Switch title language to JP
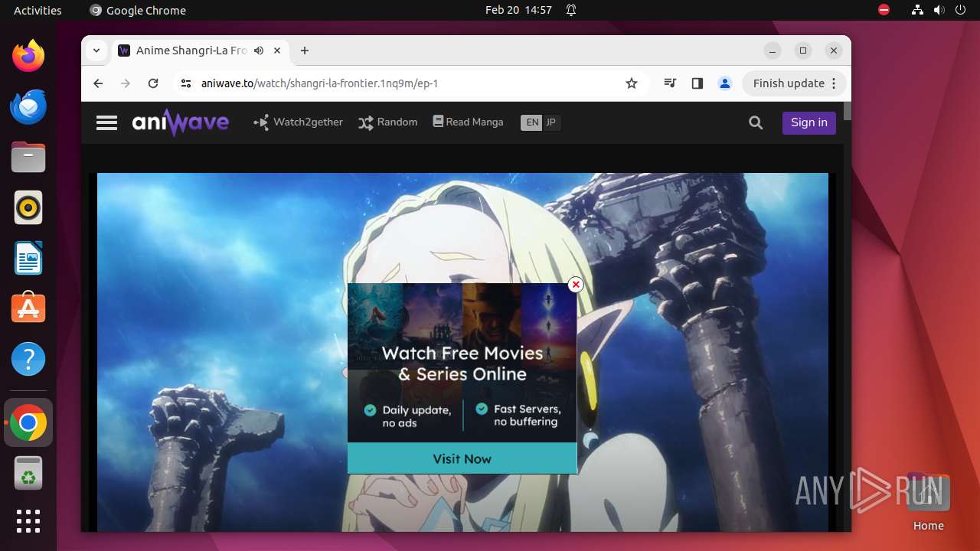Viewport: 980px width, 551px height. (551, 122)
